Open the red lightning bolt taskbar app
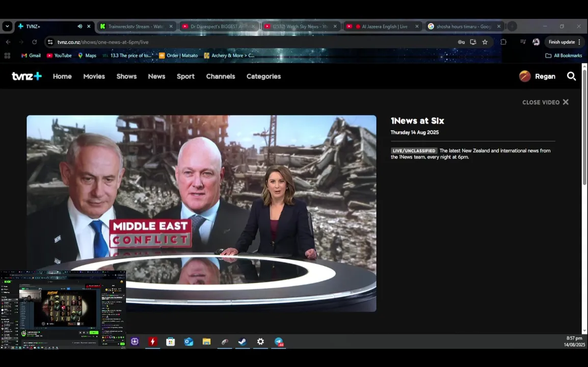The image size is (588, 367). coord(152,342)
